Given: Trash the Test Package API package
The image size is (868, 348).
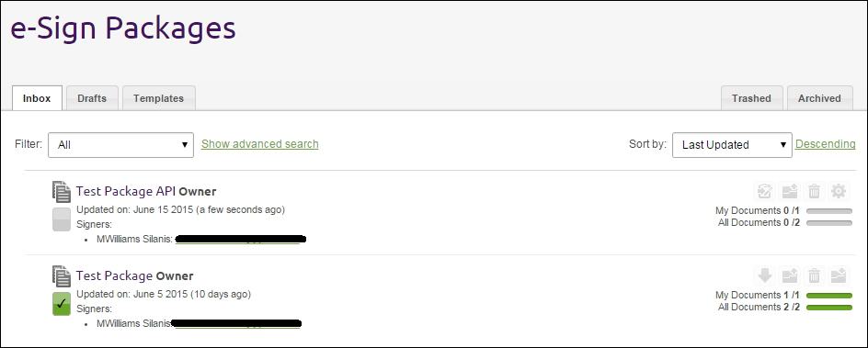Looking at the screenshot, I should [x=814, y=192].
